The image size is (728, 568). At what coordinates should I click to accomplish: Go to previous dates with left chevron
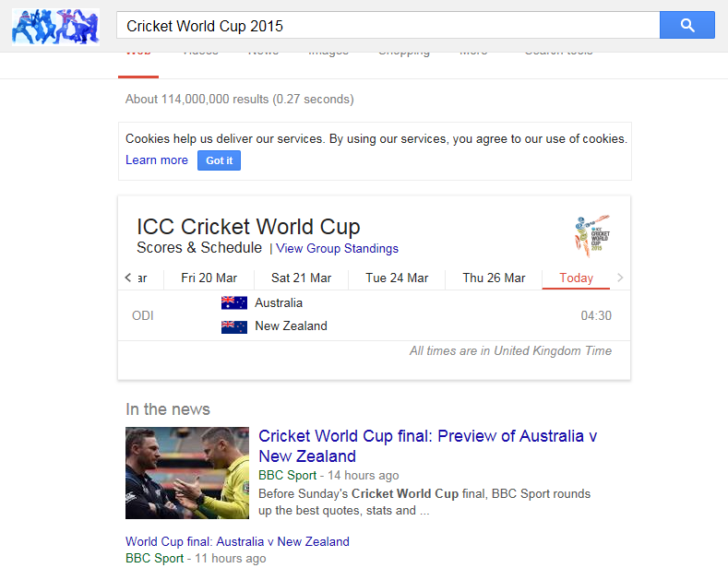coord(128,278)
